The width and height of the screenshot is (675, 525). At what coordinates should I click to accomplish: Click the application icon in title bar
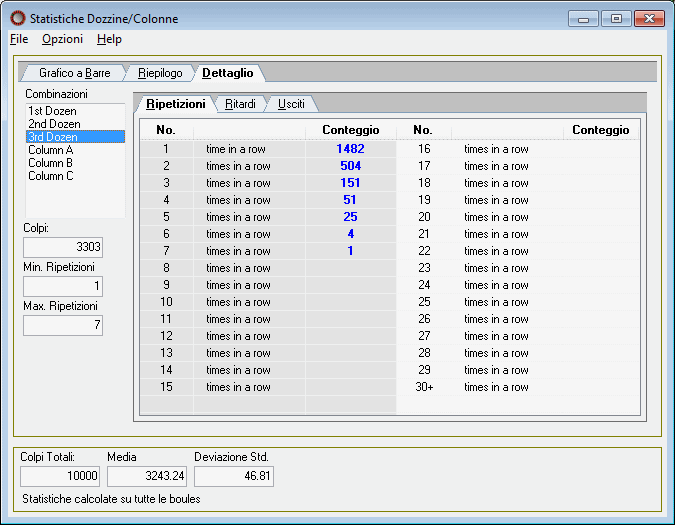point(17,18)
